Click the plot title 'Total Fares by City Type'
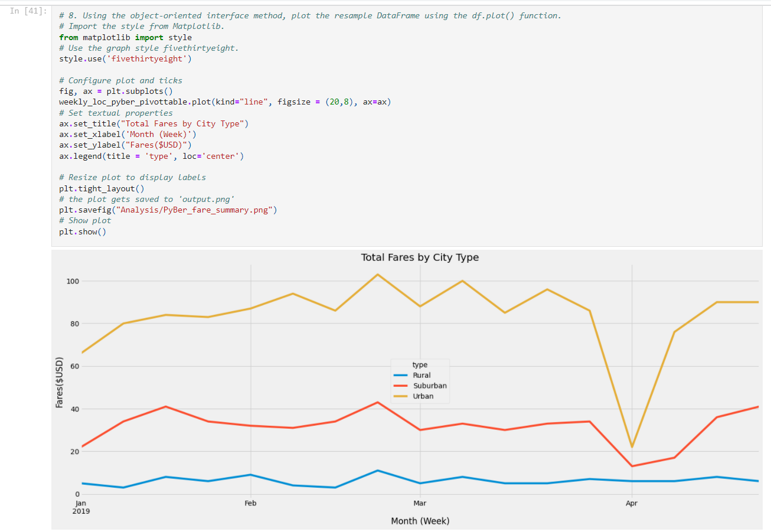The width and height of the screenshot is (771, 532). (420, 257)
